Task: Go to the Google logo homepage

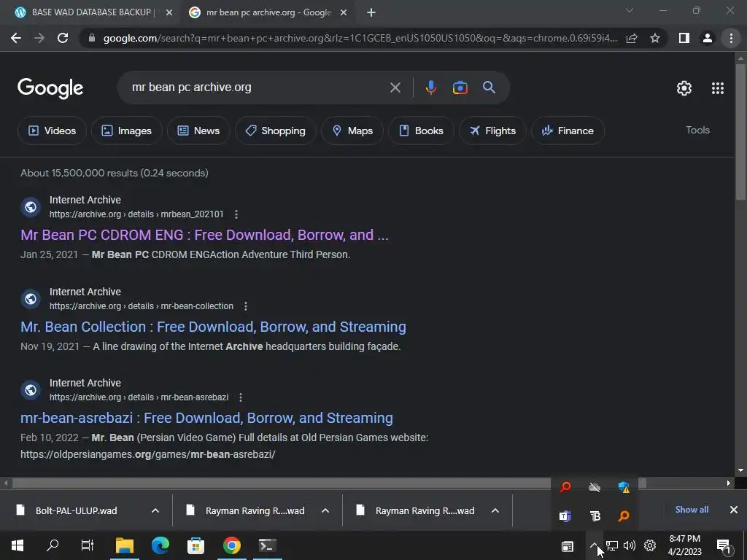Action: [x=50, y=88]
